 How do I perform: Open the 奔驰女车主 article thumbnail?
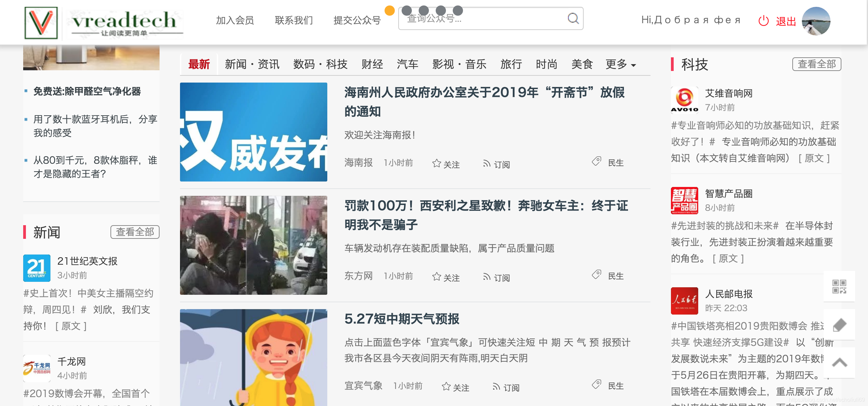point(254,245)
